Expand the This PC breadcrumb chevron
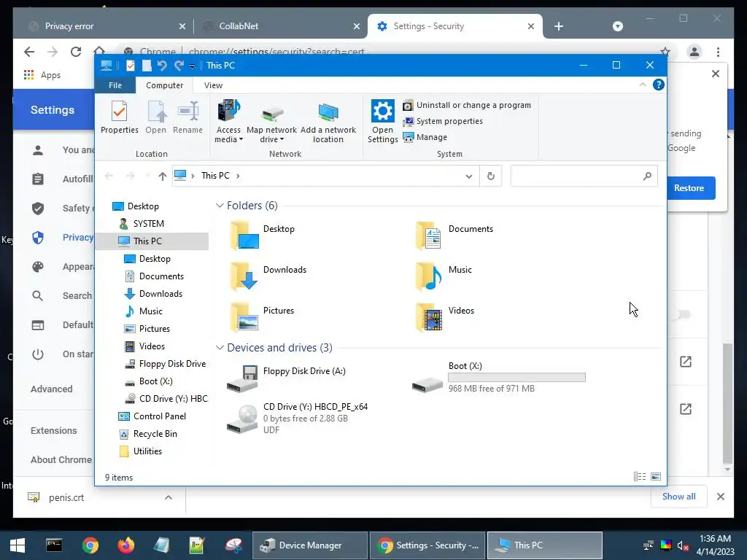747x560 pixels. (238, 176)
